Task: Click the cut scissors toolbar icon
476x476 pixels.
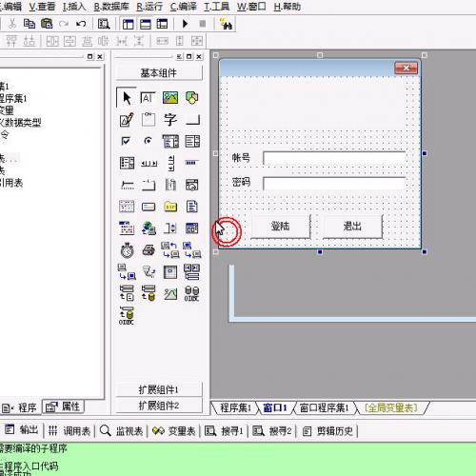Action: coord(11,24)
